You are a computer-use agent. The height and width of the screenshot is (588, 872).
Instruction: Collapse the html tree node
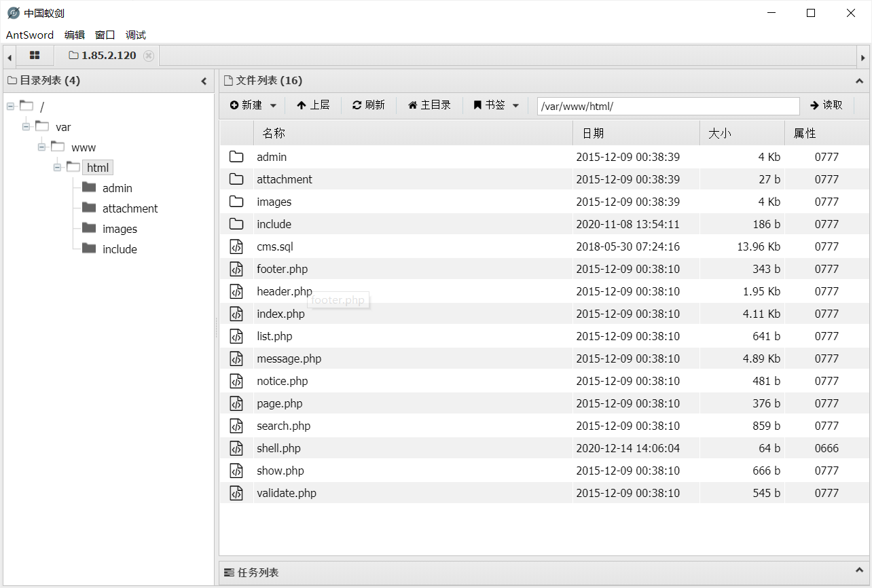coord(58,168)
